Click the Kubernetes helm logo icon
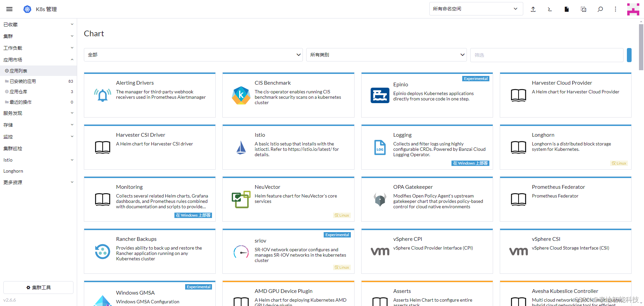644x306 pixels. (x=27, y=9)
